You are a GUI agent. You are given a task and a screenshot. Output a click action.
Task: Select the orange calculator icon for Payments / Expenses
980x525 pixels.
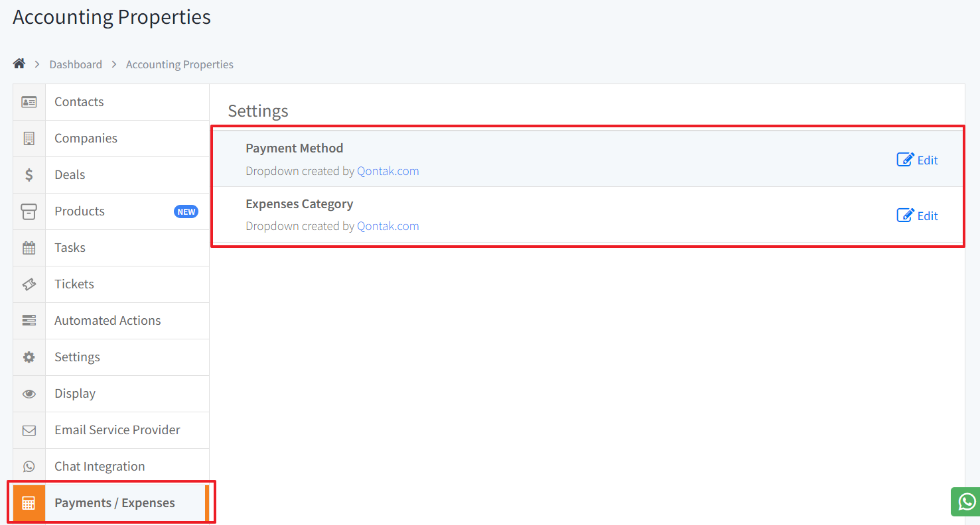coord(29,502)
